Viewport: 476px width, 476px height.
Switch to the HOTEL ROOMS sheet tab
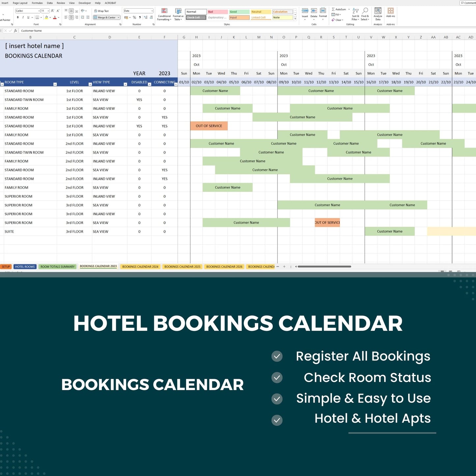tap(25, 267)
